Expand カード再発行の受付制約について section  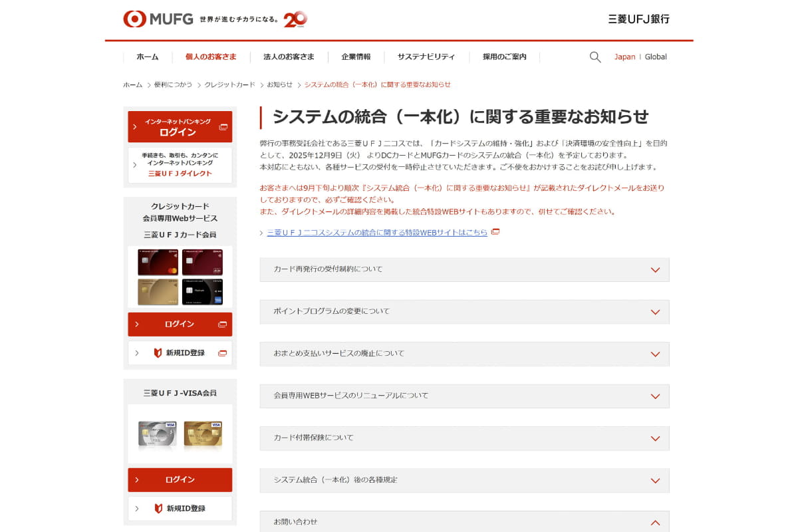[464, 269]
